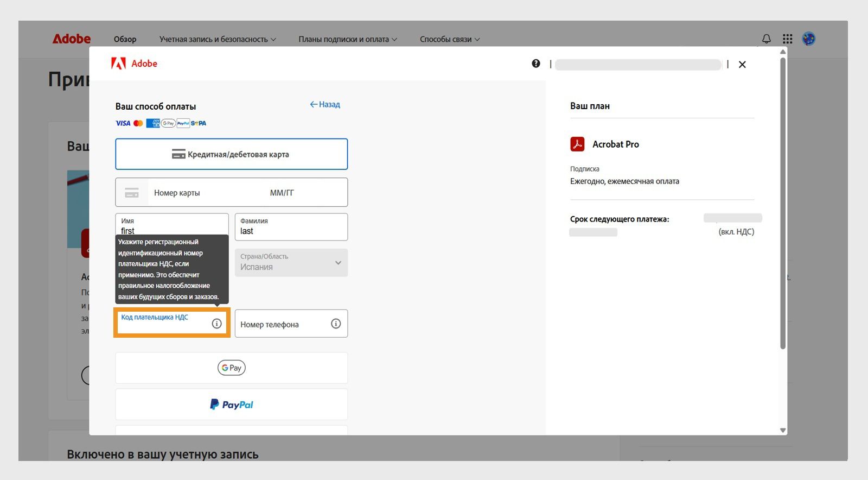Click the scrollbar up arrow
The image size is (868, 480).
(x=783, y=52)
